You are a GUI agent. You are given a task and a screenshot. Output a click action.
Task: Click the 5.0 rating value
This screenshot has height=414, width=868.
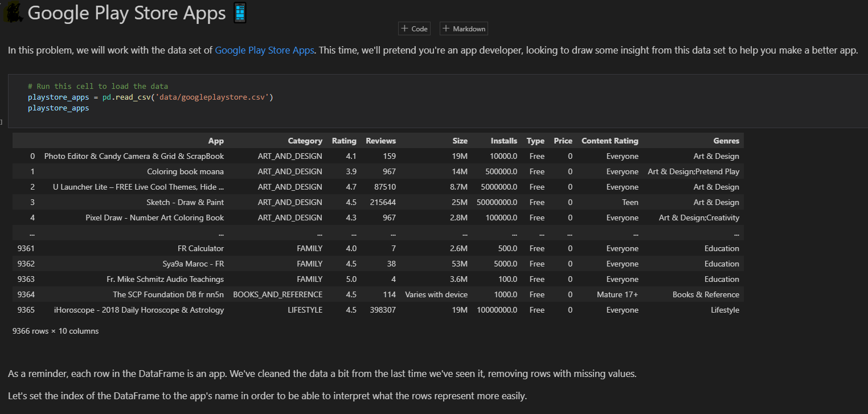click(x=351, y=279)
